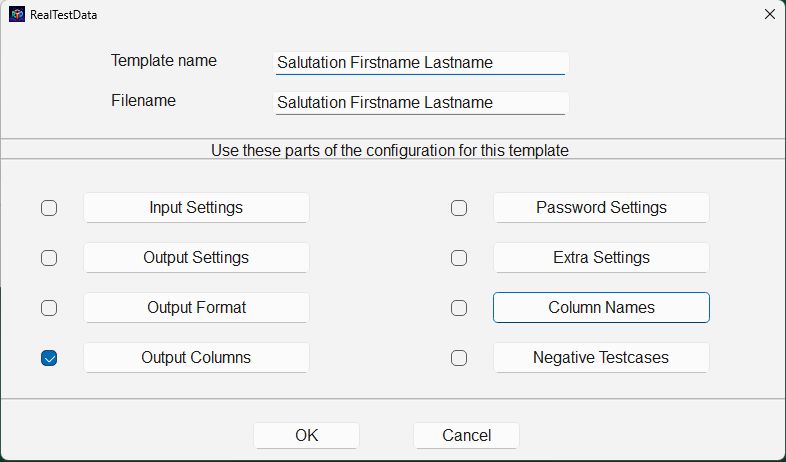The height and width of the screenshot is (462, 786).
Task: Open the Input Settings button
Action: pos(196,207)
